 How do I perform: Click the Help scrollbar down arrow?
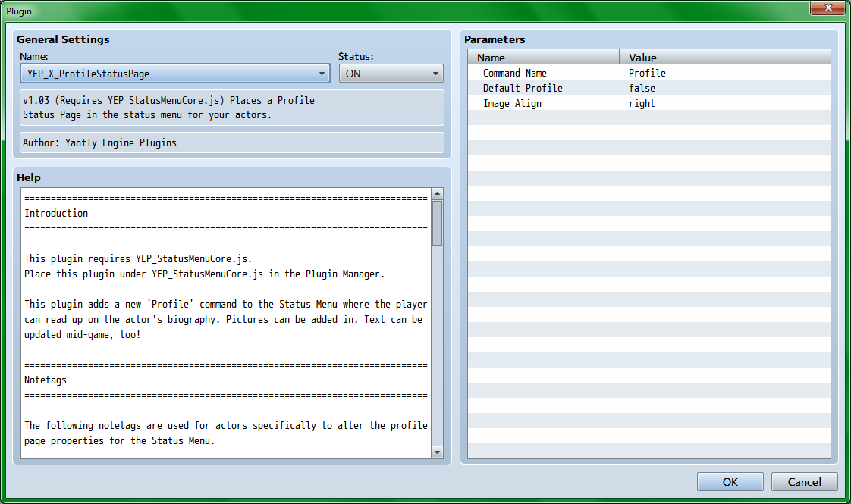[437, 452]
